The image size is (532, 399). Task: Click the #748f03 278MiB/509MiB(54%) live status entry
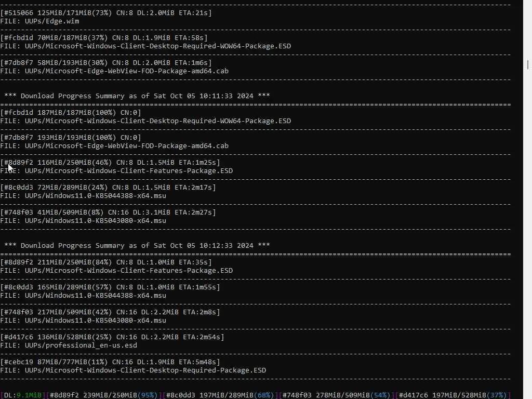(336, 395)
